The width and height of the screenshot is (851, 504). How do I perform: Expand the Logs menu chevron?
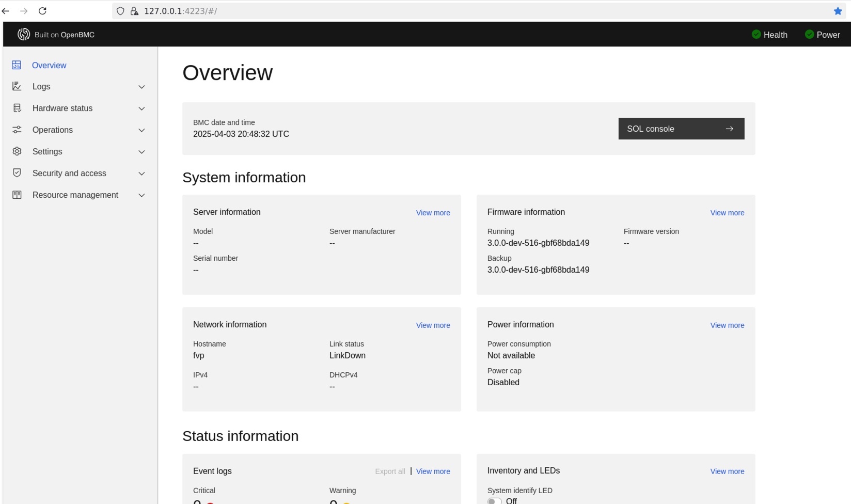tap(141, 87)
